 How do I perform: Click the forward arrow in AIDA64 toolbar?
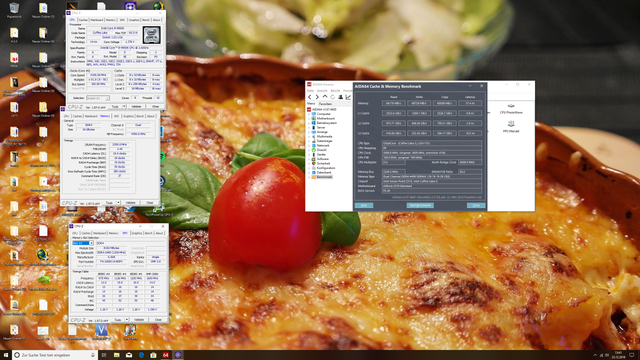pyautogui.click(x=317, y=97)
